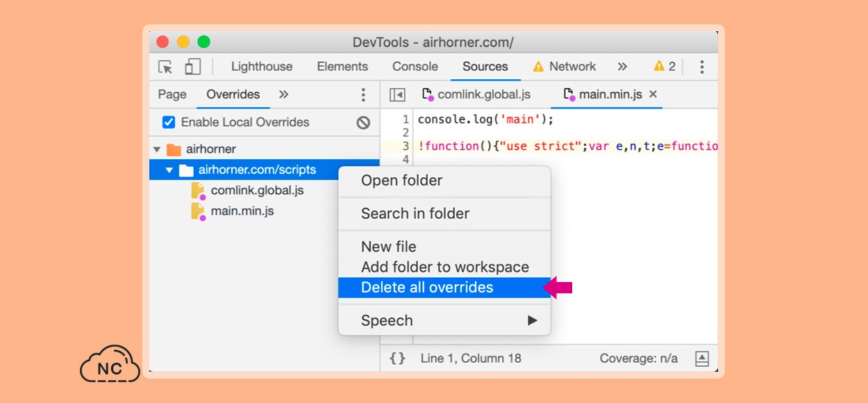
Task: Show more navigator tabs chevron
Action: pos(283,94)
